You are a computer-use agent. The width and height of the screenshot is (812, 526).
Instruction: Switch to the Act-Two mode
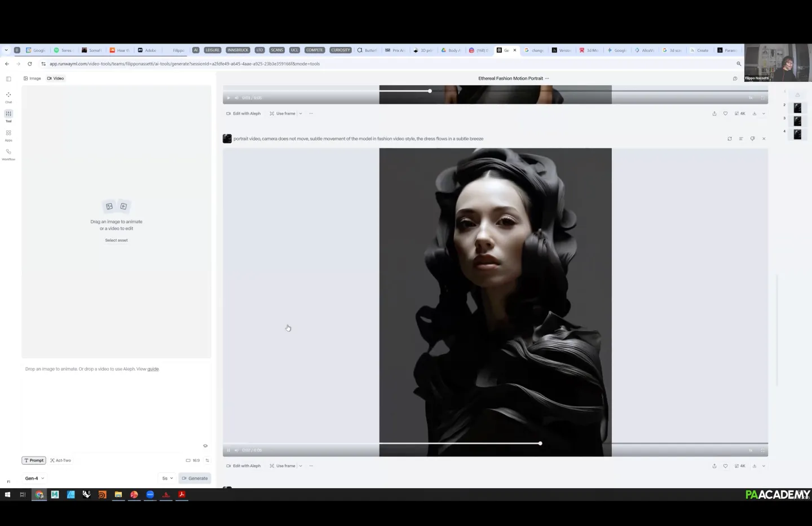click(x=61, y=461)
